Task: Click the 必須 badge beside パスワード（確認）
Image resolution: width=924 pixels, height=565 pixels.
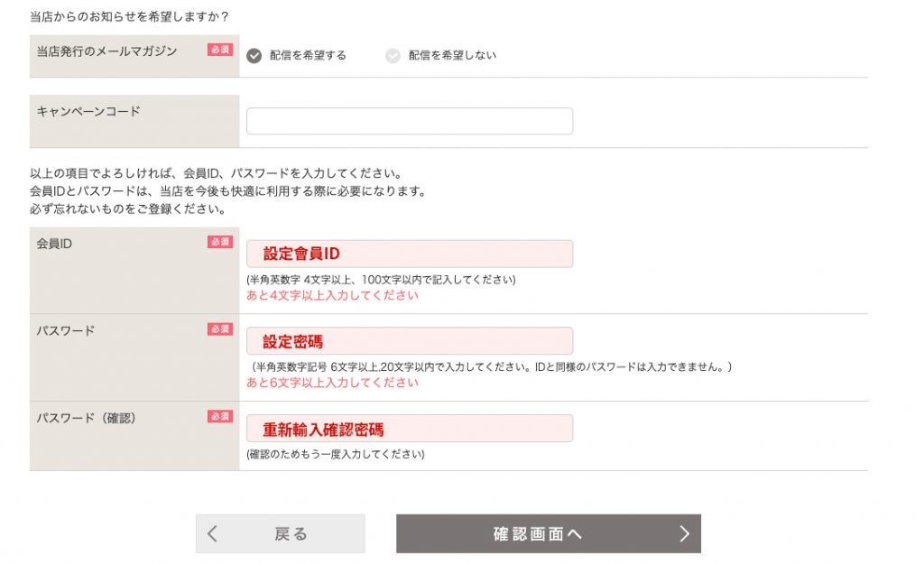Action: pyautogui.click(x=220, y=416)
